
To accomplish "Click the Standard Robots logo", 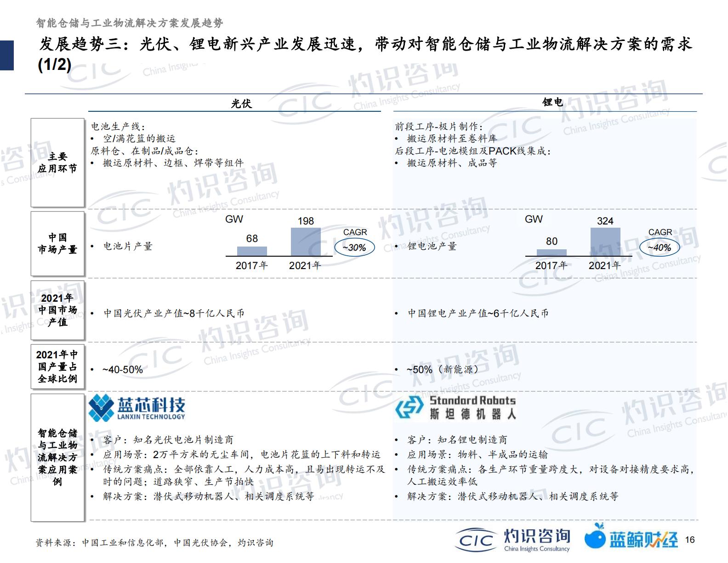I will click(x=455, y=408).
